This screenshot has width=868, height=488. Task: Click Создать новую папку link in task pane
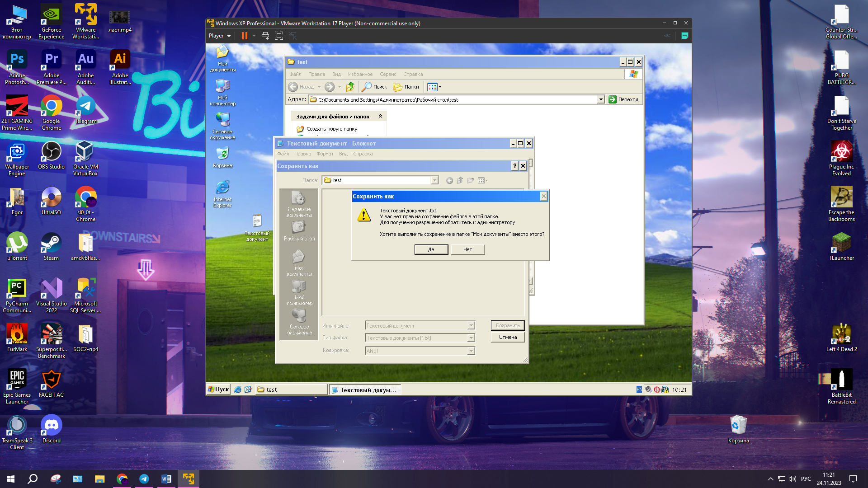pyautogui.click(x=332, y=129)
